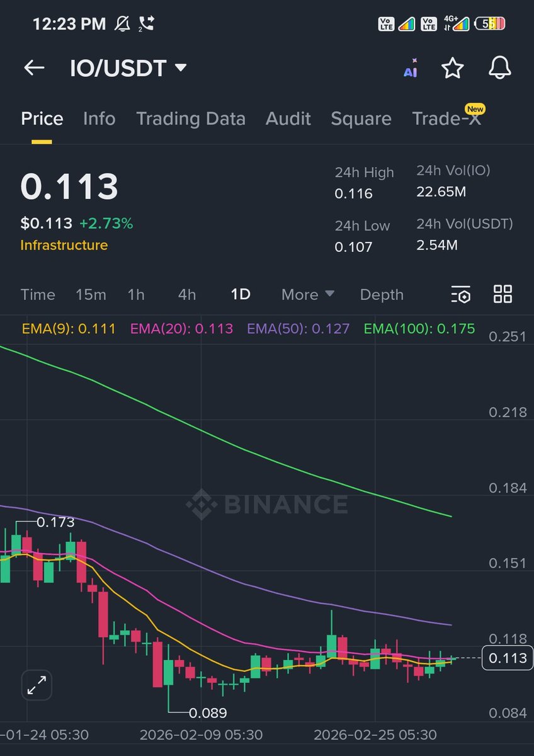Tap the 2026-02-09 05:30 date label
This screenshot has height=756, width=534.
201,735
